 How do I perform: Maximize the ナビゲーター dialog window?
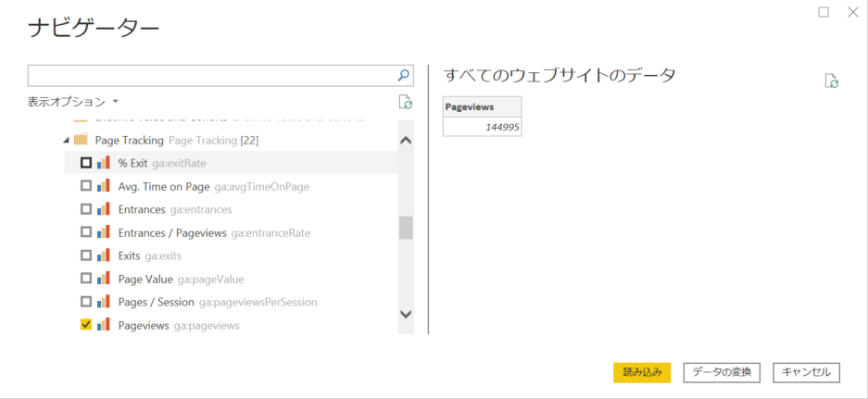(824, 12)
